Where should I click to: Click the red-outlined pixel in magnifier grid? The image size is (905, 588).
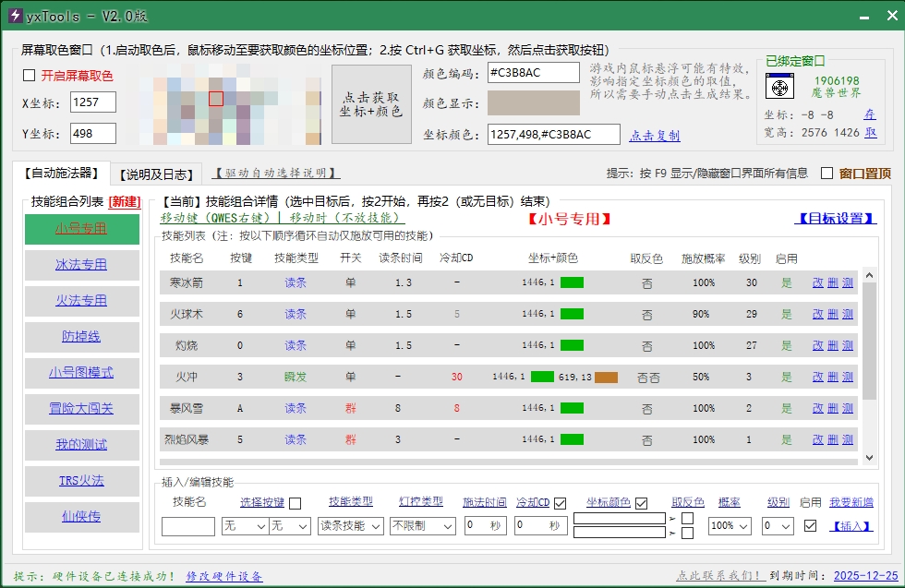coord(215,98)
